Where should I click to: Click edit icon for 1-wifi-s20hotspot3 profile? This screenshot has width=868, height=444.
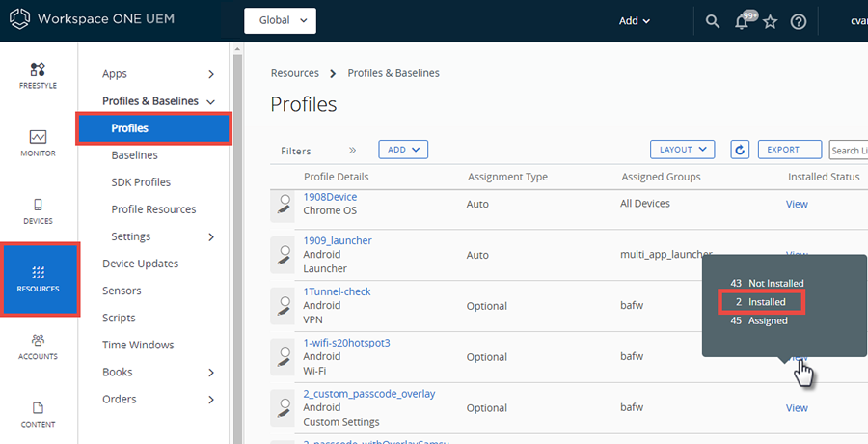pyautogui.click(x=283, y=357)
